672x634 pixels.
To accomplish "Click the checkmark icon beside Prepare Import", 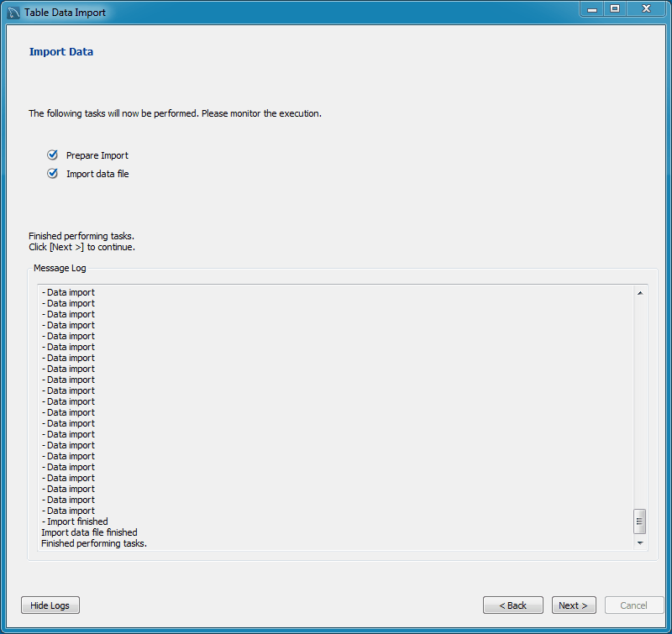I will 52,155.
